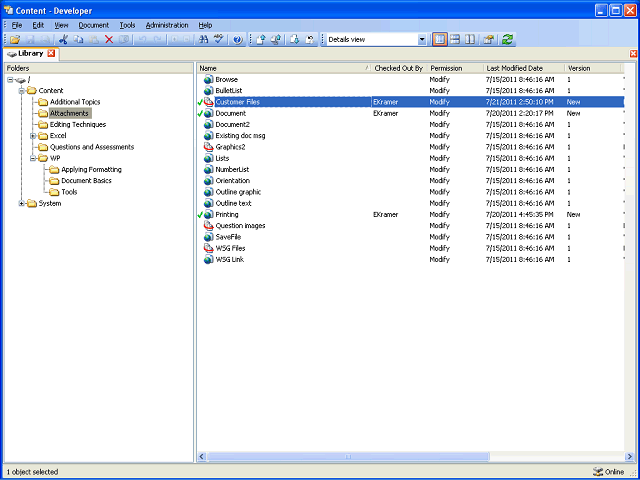The image size is (640, 480).
Task: Sort by the Version column header
Action: [x=593, y=68]
